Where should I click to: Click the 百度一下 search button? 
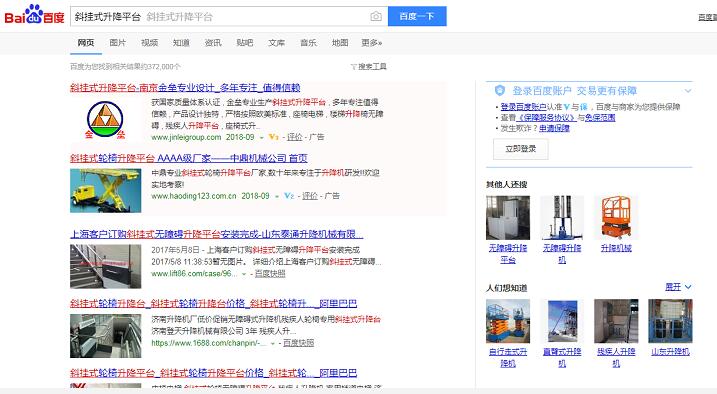click(x=417, y=16)
